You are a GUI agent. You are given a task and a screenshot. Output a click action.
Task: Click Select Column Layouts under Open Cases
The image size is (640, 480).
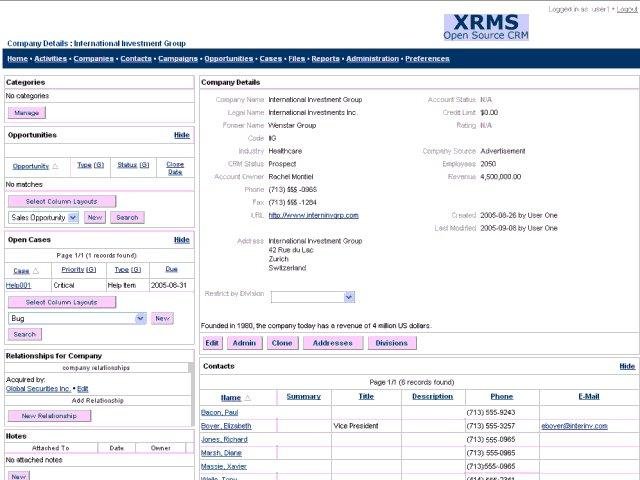(x=62, y=302)
